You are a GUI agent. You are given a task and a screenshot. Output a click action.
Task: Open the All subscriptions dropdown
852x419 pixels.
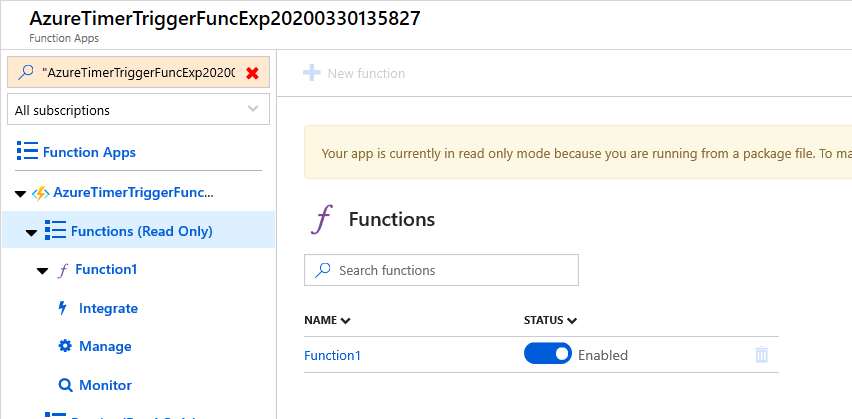point(139,109)
